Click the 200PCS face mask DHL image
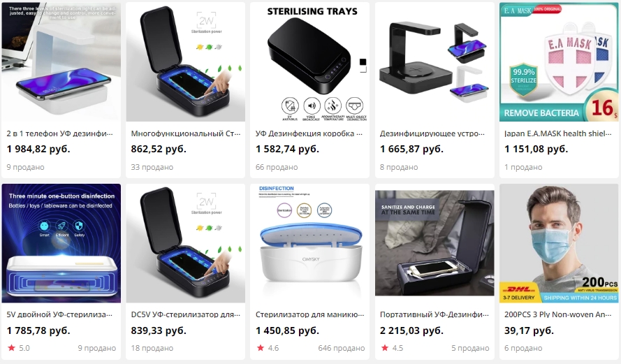 (559, 243)
